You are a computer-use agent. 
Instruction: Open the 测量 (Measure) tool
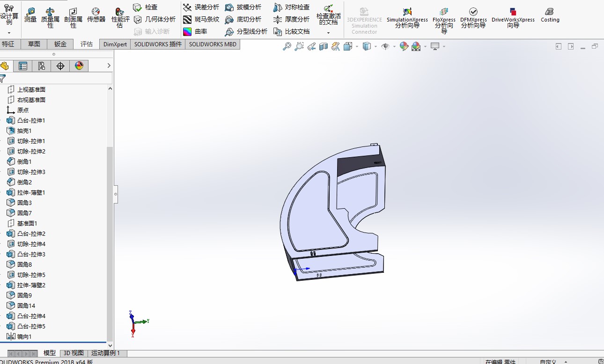pyautogui.click(x=30, y=15)
